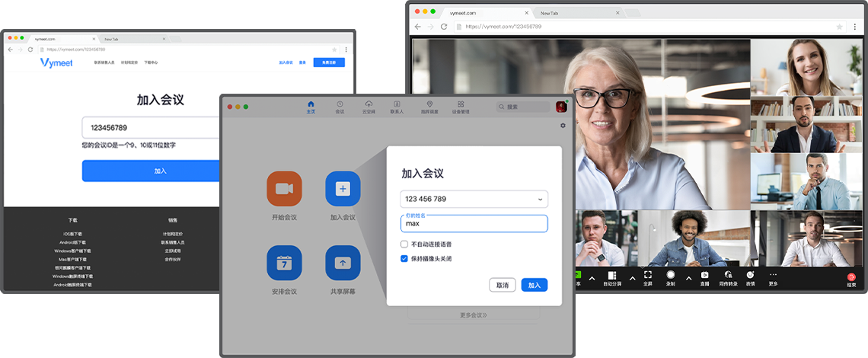
Task: Open the 安排会议 calendar icon
Action: [284, 263]
